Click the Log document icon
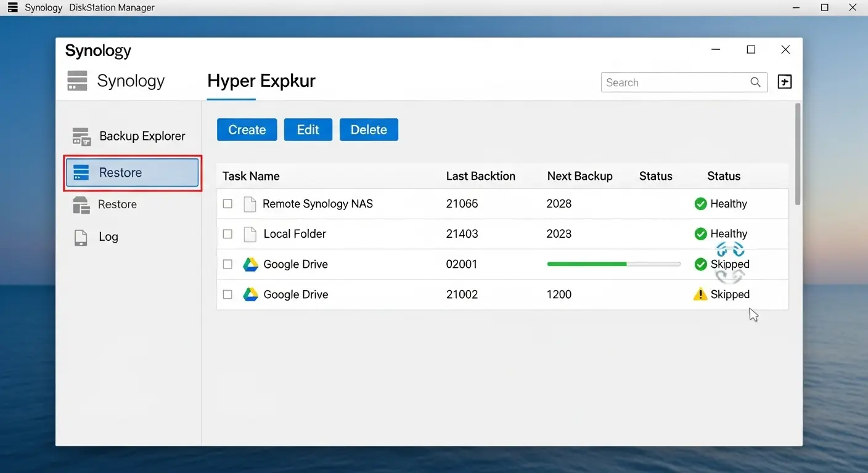Screen dimensions: 868x473 (x=81, y=237)
